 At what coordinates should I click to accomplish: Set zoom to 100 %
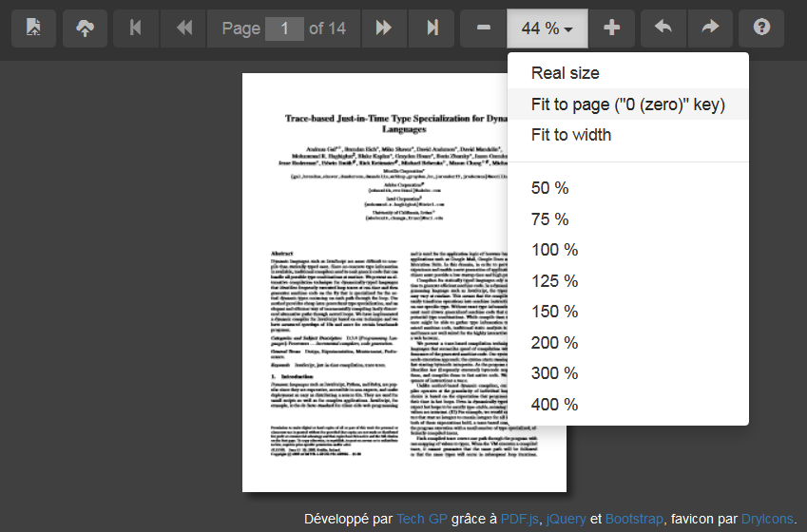click(628, 250)
